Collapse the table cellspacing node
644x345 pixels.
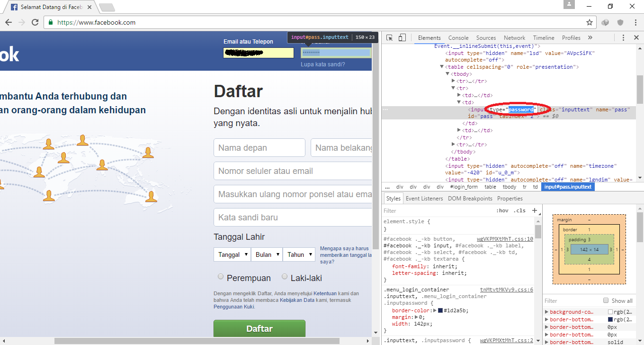(x=442, y=67)
